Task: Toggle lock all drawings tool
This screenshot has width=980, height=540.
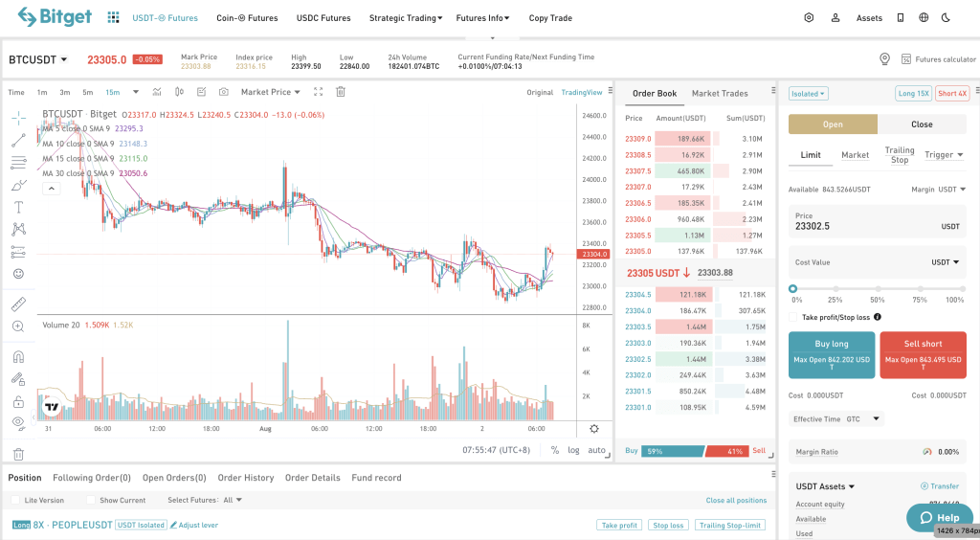Action: tap(19, 402)
